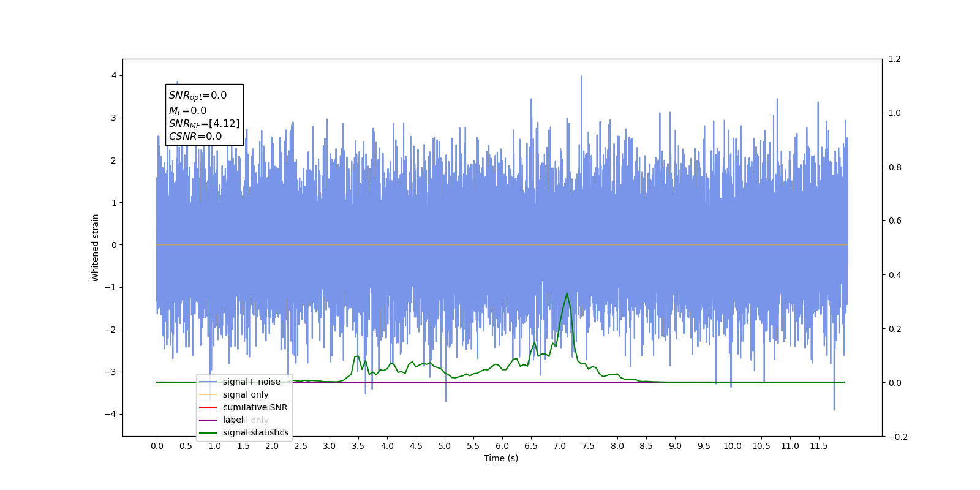Click the 'cumilative SNR' legend label

point(255,407)
